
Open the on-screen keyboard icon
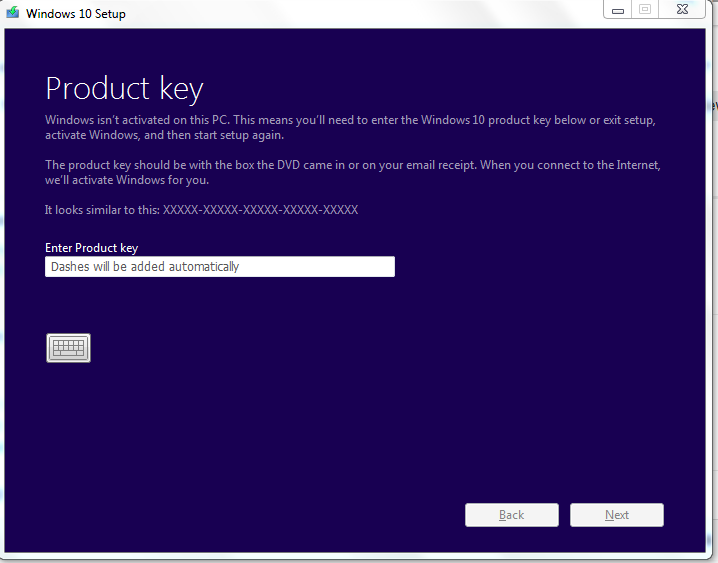pyautogui.click(x=68, y=348)
